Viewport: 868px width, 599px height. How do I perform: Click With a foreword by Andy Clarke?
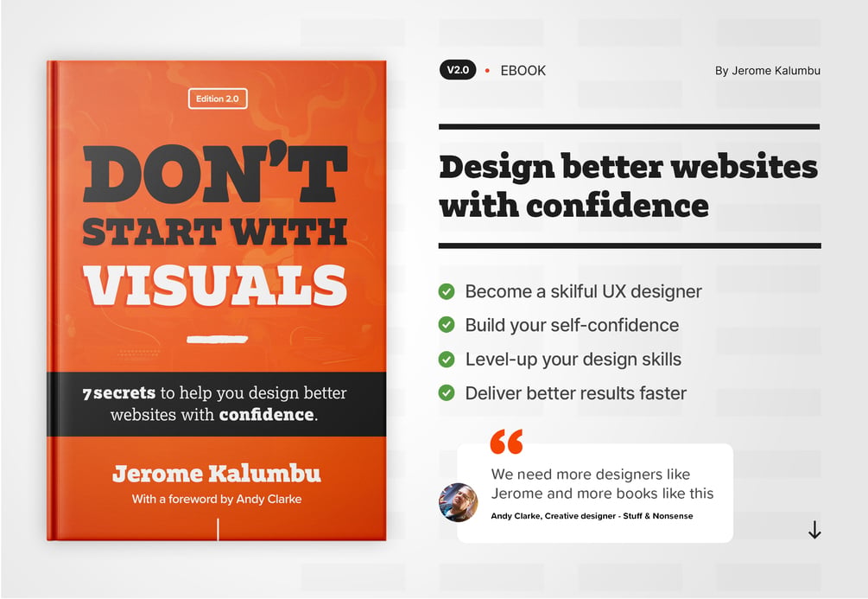pos(217,500)
